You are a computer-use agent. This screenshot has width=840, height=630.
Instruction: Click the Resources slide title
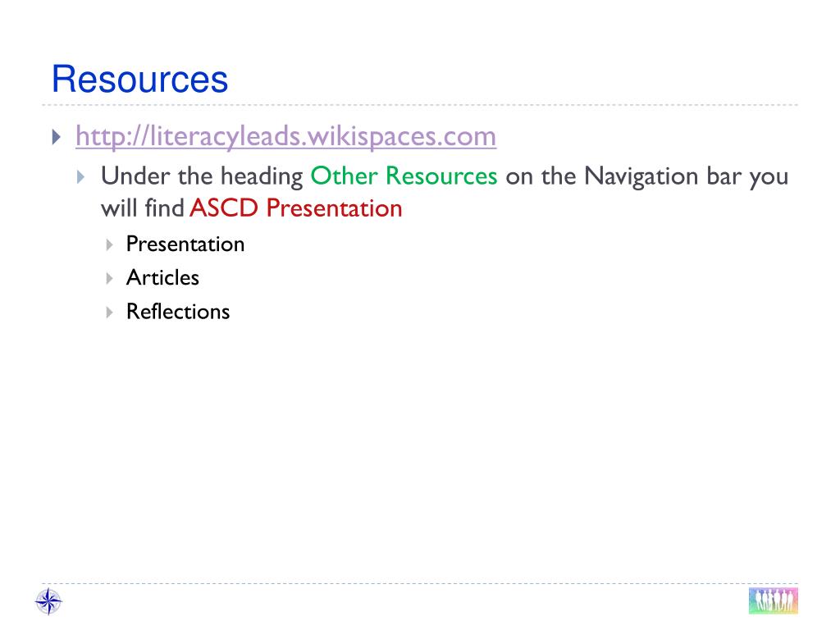tap(139, 80)
